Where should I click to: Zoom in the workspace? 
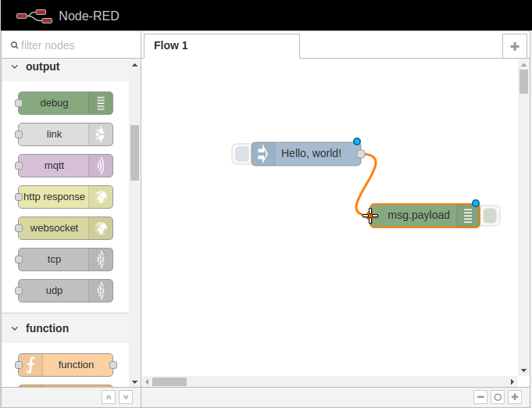[515, 397]
